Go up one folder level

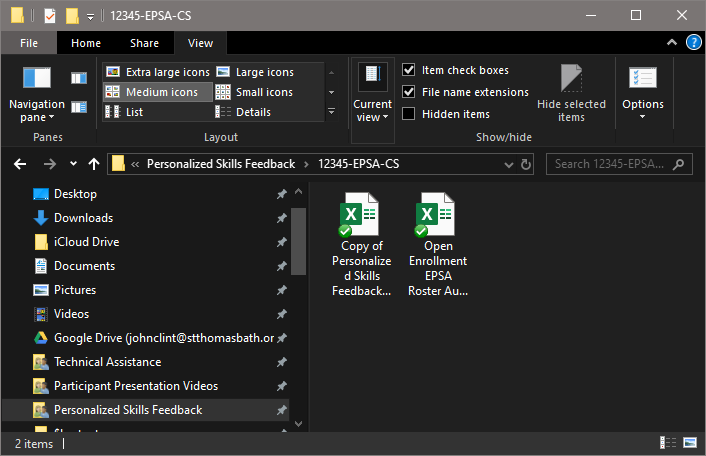(94, 164)
